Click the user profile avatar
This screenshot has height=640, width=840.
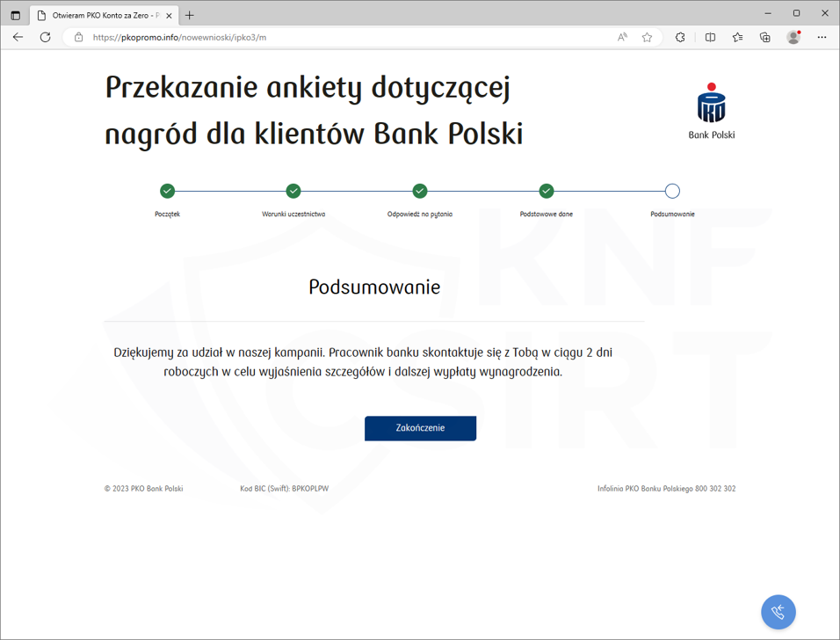click(x=793, y=37)
